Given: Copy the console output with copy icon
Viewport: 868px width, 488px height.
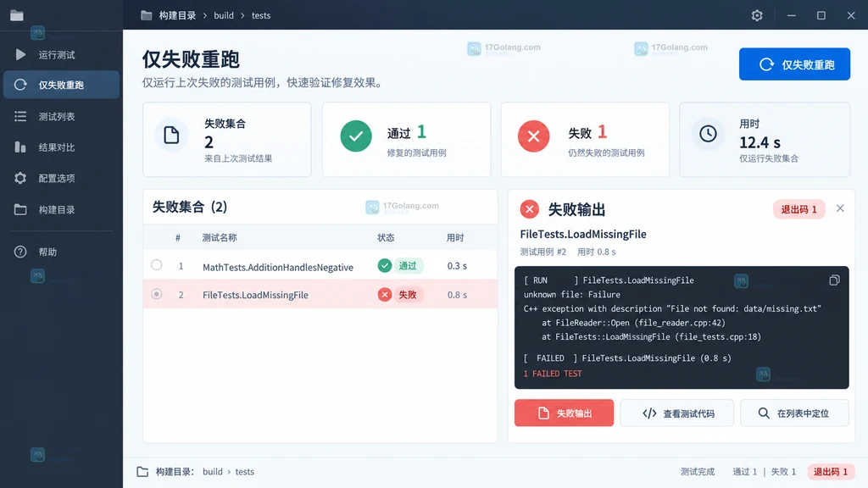Looking at the screenshot, I should pos(834,280).
